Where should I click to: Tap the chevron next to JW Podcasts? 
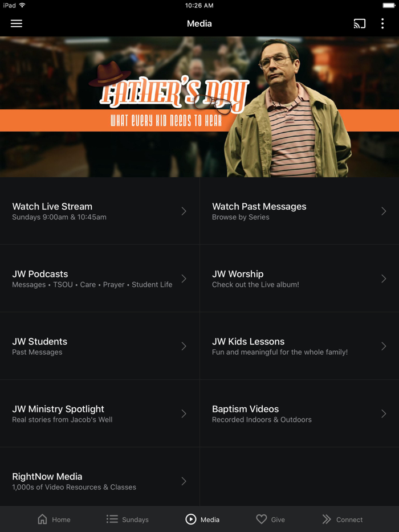184,279
